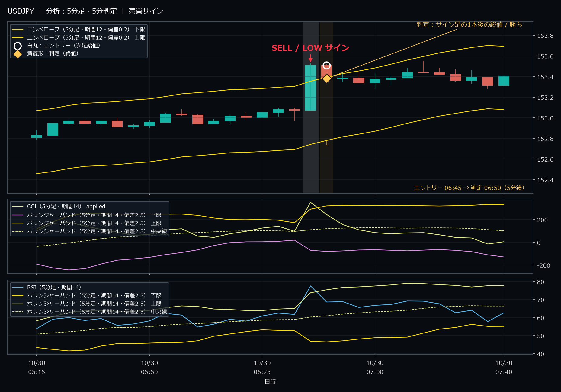The height and width of the screenshot is (392, 561).
Task: Click the エンベロープ 下限 legend entry
Action: point(79,30)
